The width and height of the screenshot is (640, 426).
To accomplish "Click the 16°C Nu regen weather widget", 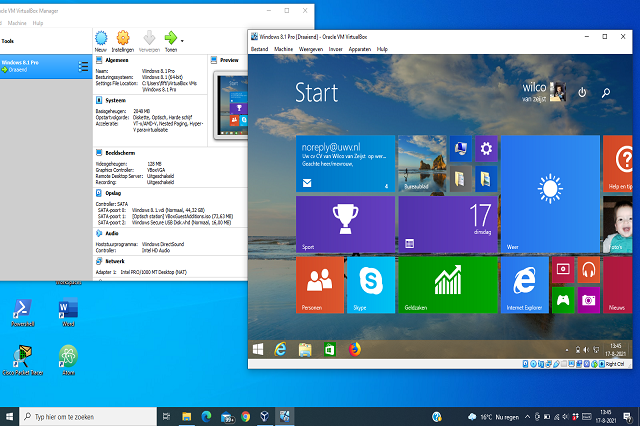I will click(x=493, y=417).
